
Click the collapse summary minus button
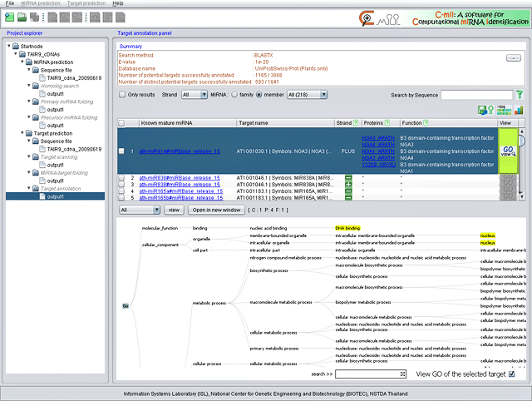(514, 58)
